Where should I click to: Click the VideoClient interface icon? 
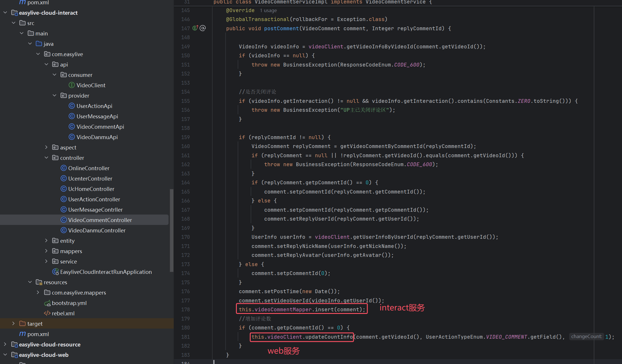pos(72,85)
